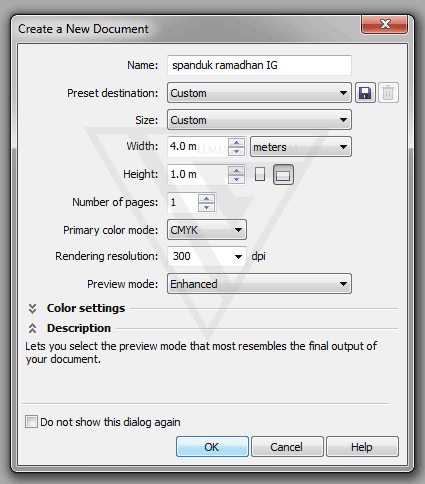Enable Do not show this dialog again
Viewport: 425px width, 484px height.
pyautogui.click(x=31, y=422)
